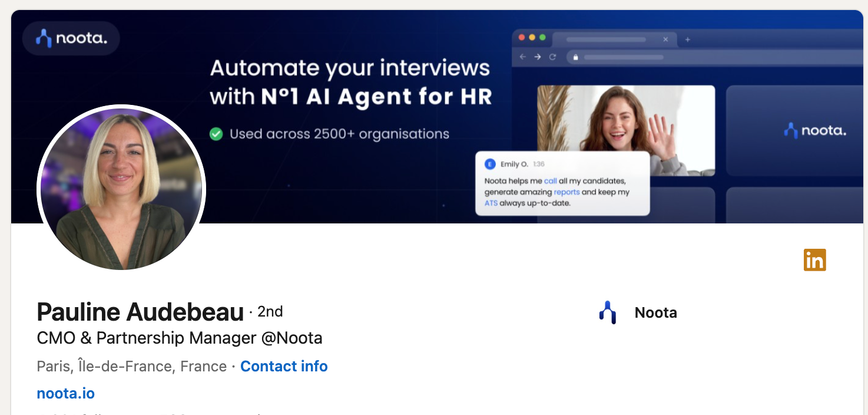Click the Emily O. testimonial card
This screenshot has height=415, width=868.
(562, 183)
